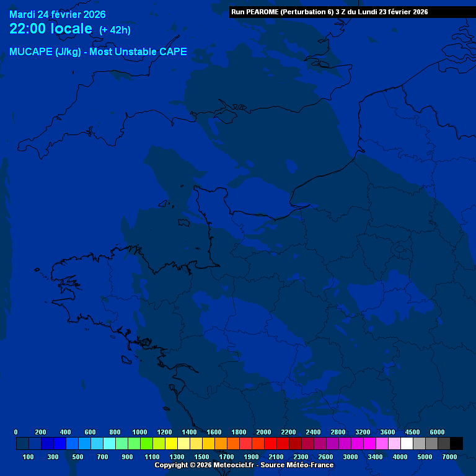Click the black 7000 J/kg legend swatch
The height and width of the screenshot is (476, 476).
click(456, 443)
